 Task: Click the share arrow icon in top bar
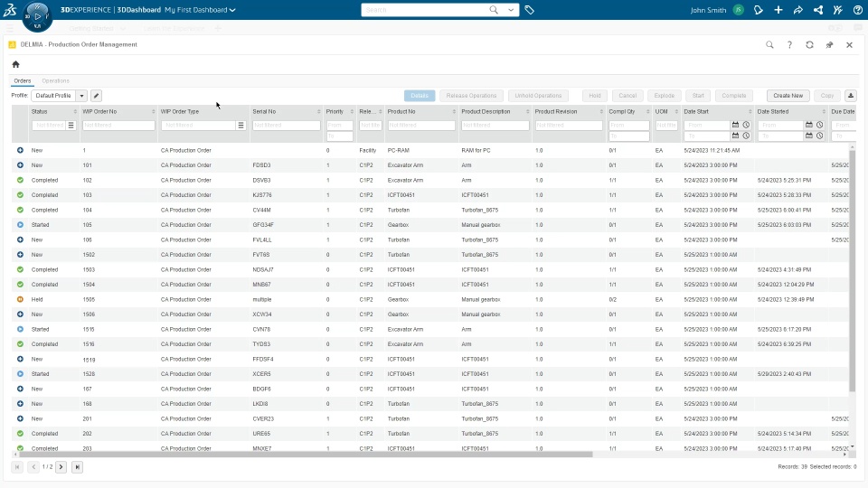coord(798,10)
